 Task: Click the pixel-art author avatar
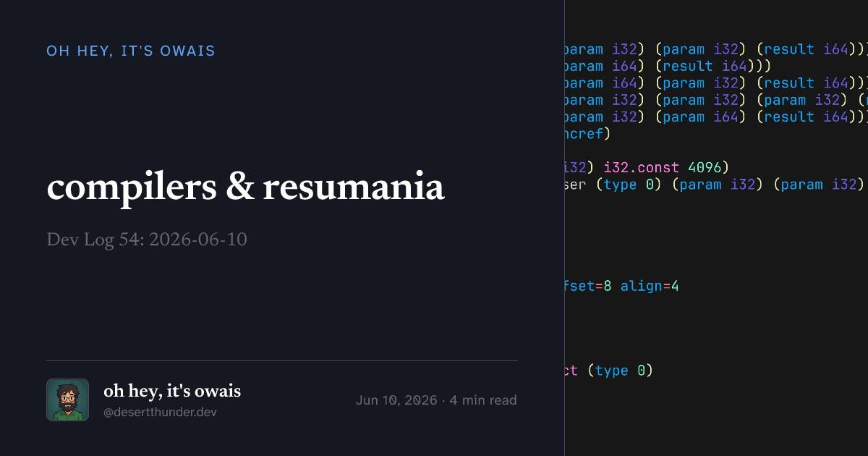click(67, 400)
